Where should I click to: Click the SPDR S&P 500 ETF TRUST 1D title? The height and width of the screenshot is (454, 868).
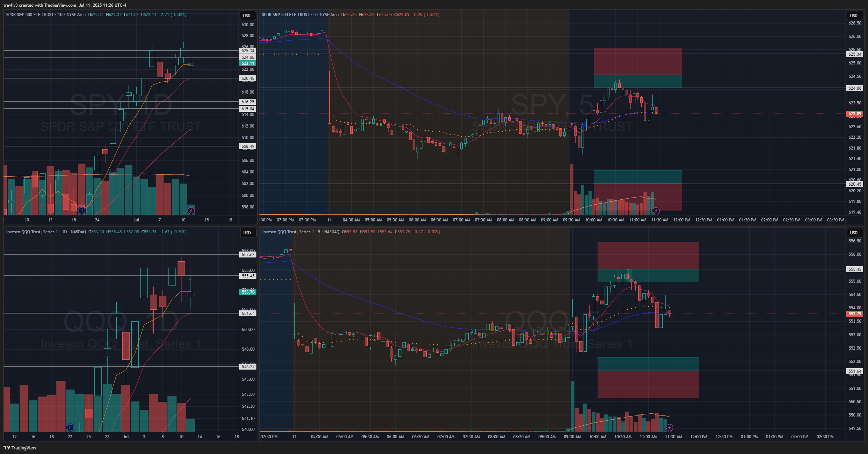[x=46, y=15]
